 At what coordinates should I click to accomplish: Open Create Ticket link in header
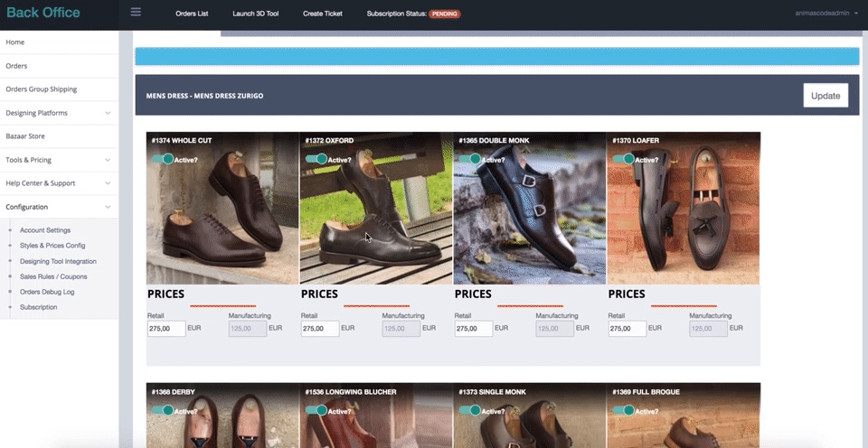point(325,14)
